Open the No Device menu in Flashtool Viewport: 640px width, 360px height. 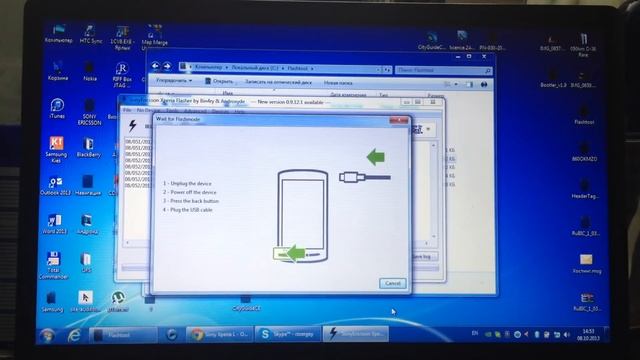149,110
